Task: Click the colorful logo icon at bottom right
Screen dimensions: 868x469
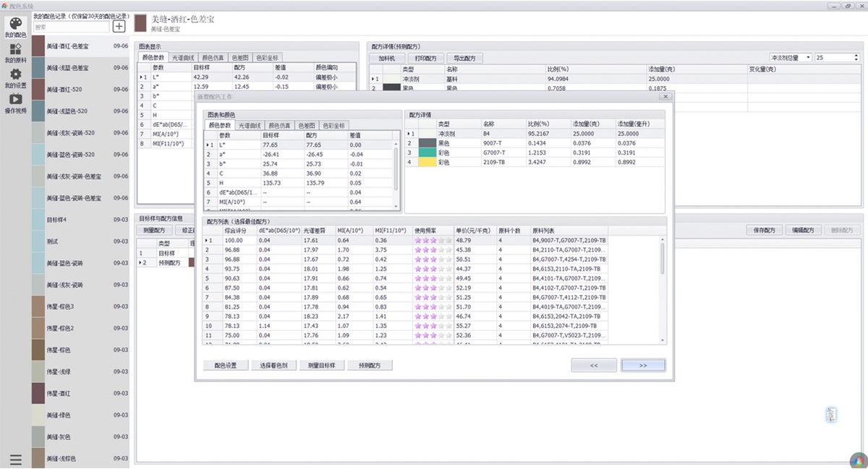Action: point(857,460)
